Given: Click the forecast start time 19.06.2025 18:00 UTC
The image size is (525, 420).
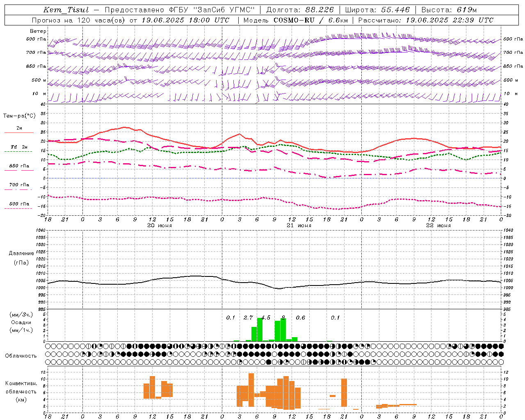Looking at the screenshot, I should 186,20.
